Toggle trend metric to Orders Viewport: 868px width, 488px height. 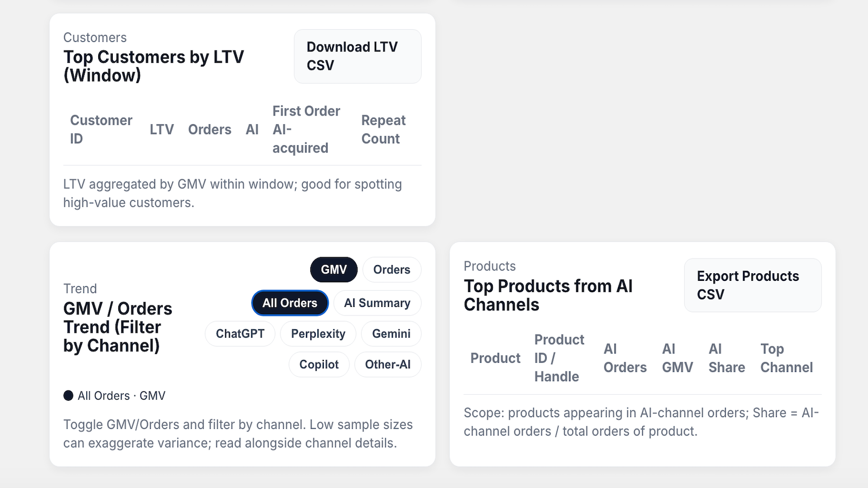pos(392,269)
